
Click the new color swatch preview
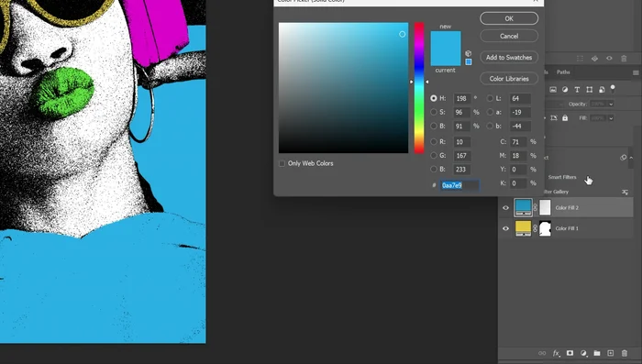pyautogui.click(x=446, y=39)
